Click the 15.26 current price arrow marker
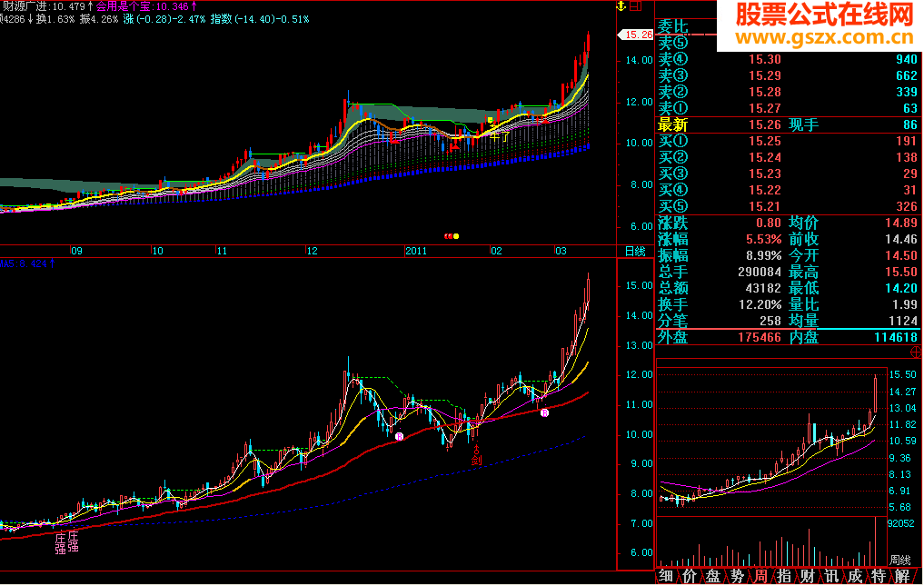The width and height of the screenshot is (924, 586). (x=636, y=35)
